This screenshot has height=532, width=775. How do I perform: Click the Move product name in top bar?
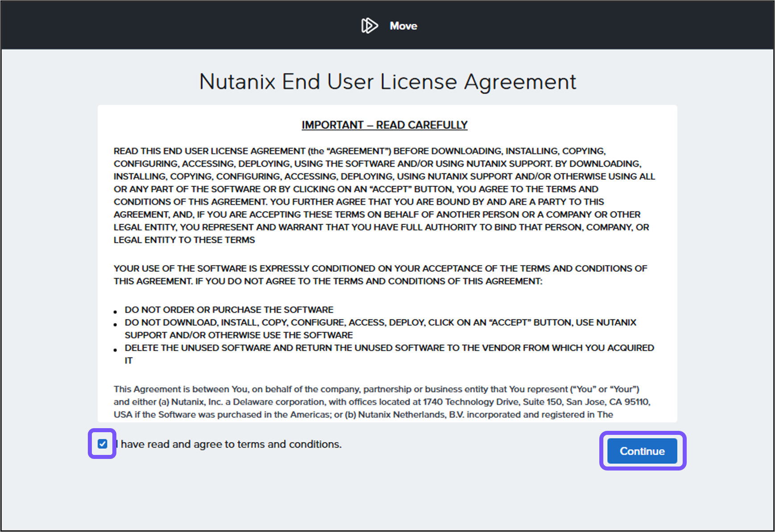pyautogui.click(x=403, y=25)
